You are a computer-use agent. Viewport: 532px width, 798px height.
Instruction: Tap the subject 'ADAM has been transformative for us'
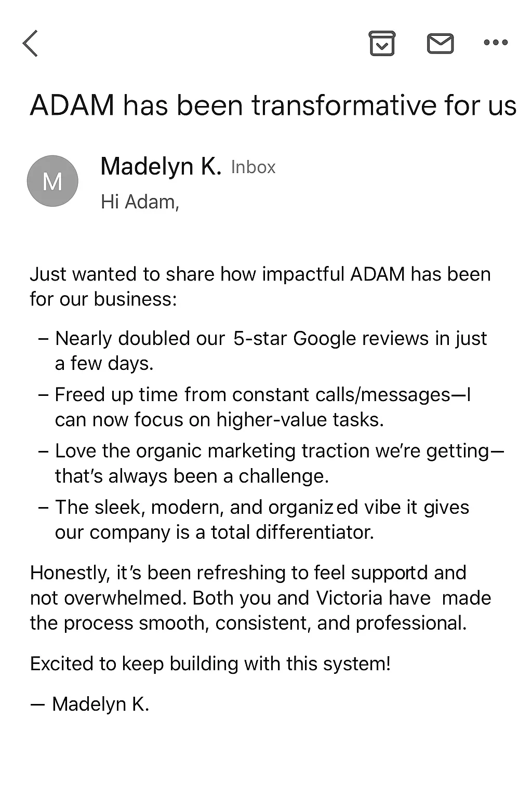click(x=273, y=105)
